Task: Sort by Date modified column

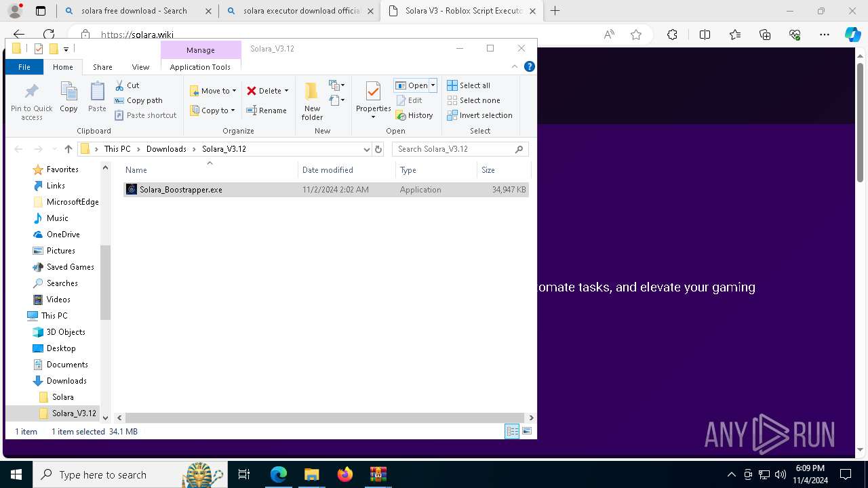Action: coord(347,170)
